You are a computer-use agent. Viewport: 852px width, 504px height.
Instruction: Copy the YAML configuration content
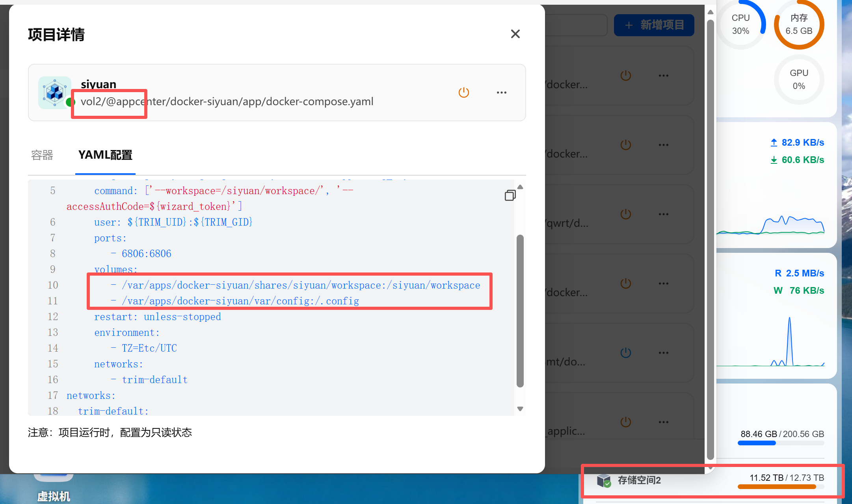510,195
